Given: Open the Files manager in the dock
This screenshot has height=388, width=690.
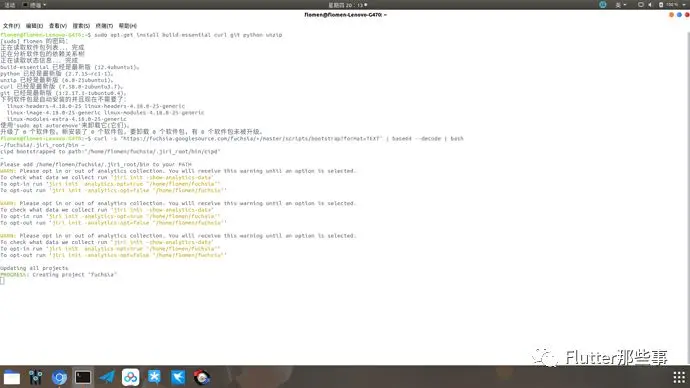Looking at the screenshot, I should click(x=12, y=377).
